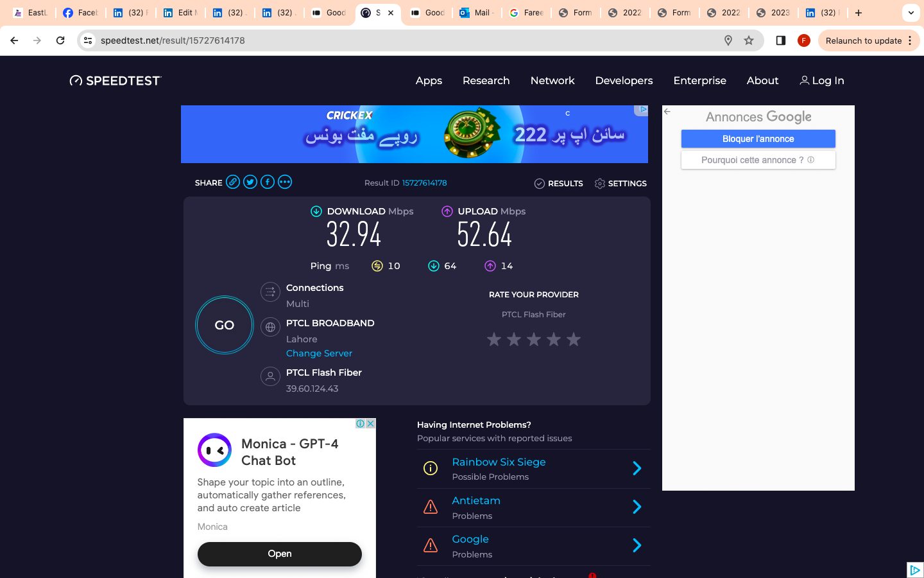Close the active Speedtest tab
Screen dimensions: 924x578
pos(391,13)
